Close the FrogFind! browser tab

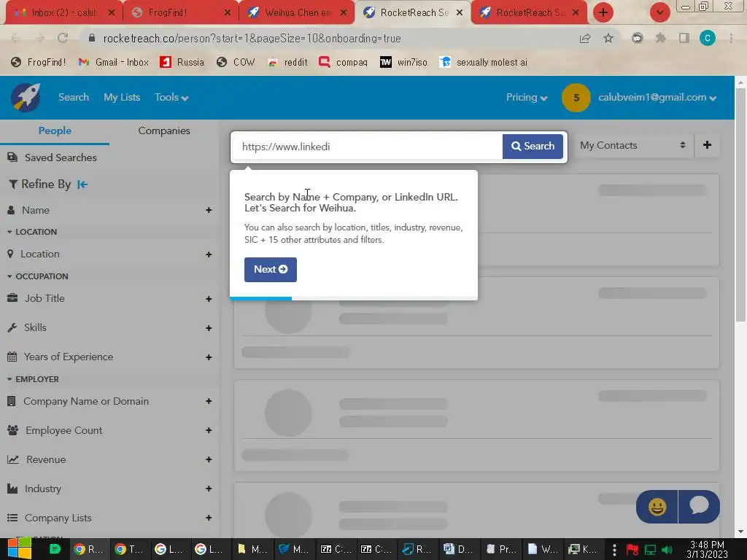228,13
